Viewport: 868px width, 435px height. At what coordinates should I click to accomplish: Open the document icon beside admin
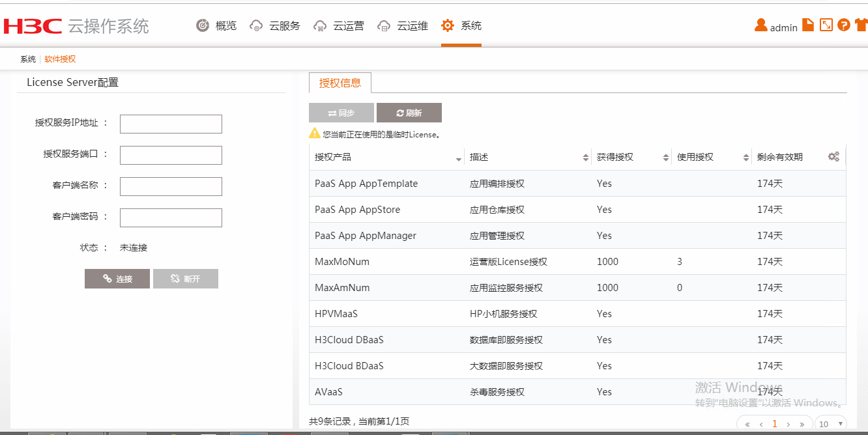pos(808,25)
